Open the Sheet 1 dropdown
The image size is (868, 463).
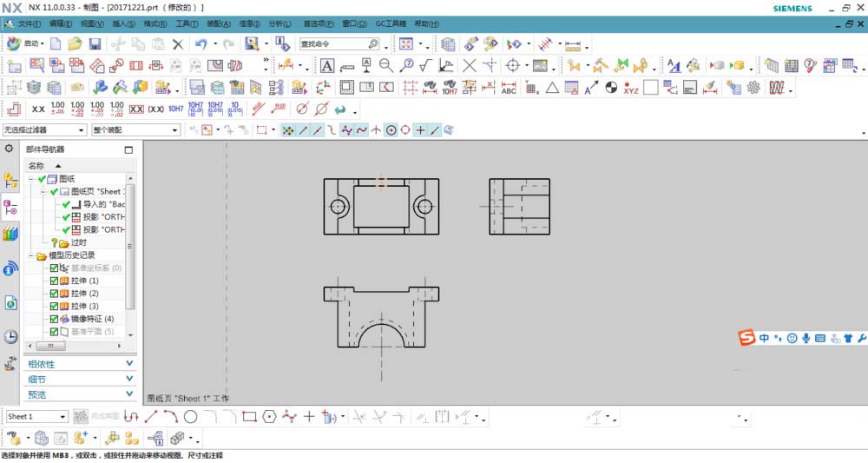tap(37, 416)
